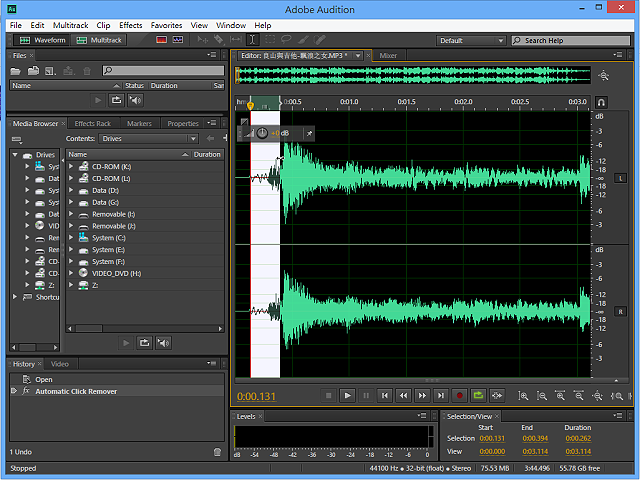This screenshot has height=480, width=640.
Task: Switch to the Effects Rack tab
Action: tap(93, 123)
